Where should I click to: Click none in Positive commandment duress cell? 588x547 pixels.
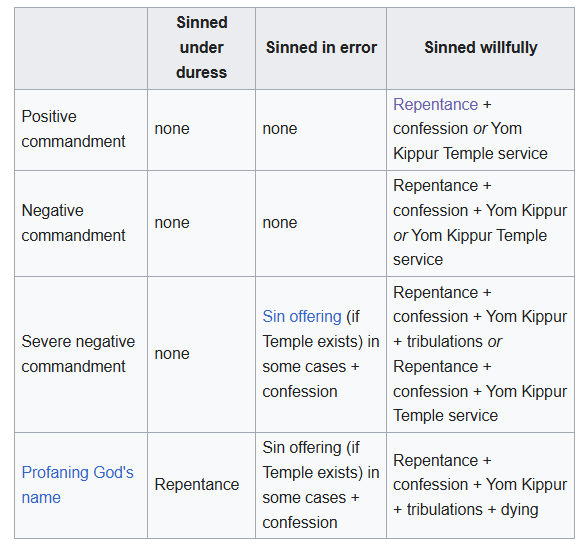(x=172, y=129)
